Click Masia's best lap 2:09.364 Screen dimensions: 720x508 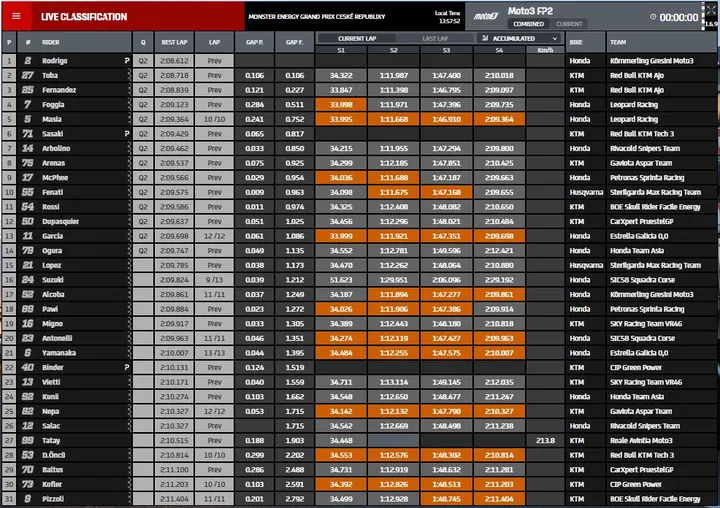[174, 119]
